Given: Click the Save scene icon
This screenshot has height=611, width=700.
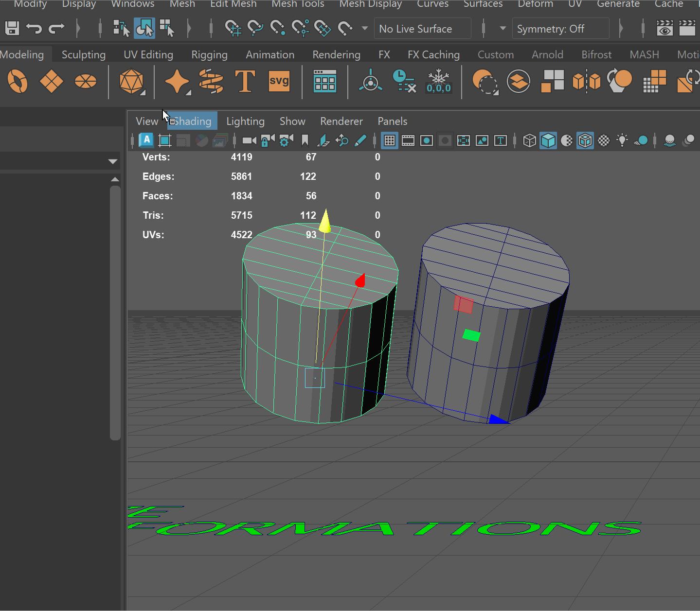Looking at the screenshot, I should click(x=12, y=29).
